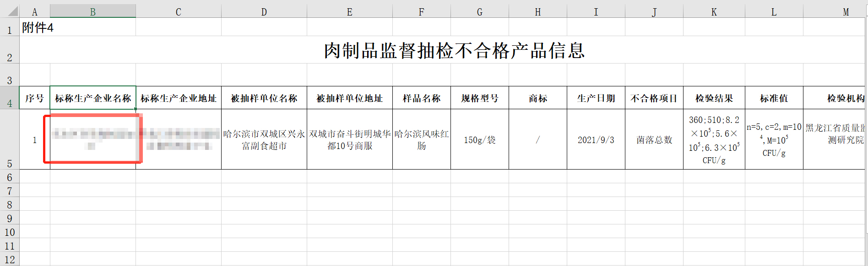Click column G header
This screenshot has height=266, width=868.
(x=479, y=12)
